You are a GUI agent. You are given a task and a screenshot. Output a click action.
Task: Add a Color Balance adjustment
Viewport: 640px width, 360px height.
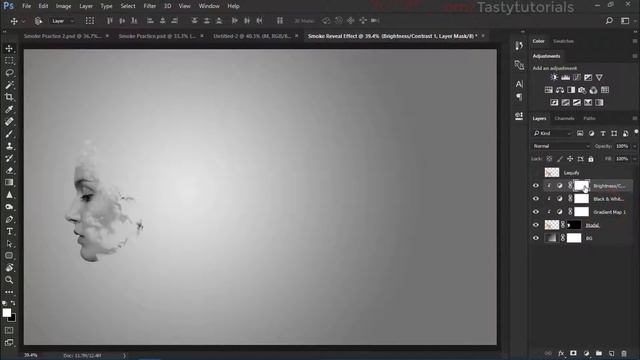point(560,90)
